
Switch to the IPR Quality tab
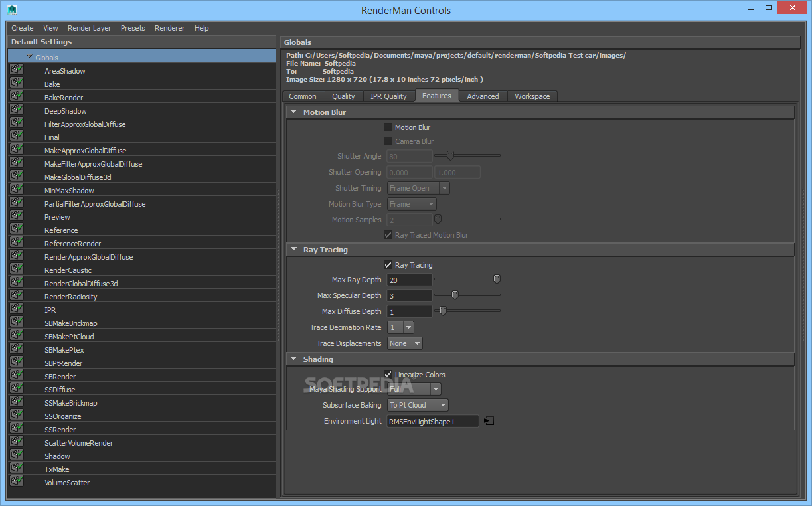pyautogui.click(x=388, y=96)
